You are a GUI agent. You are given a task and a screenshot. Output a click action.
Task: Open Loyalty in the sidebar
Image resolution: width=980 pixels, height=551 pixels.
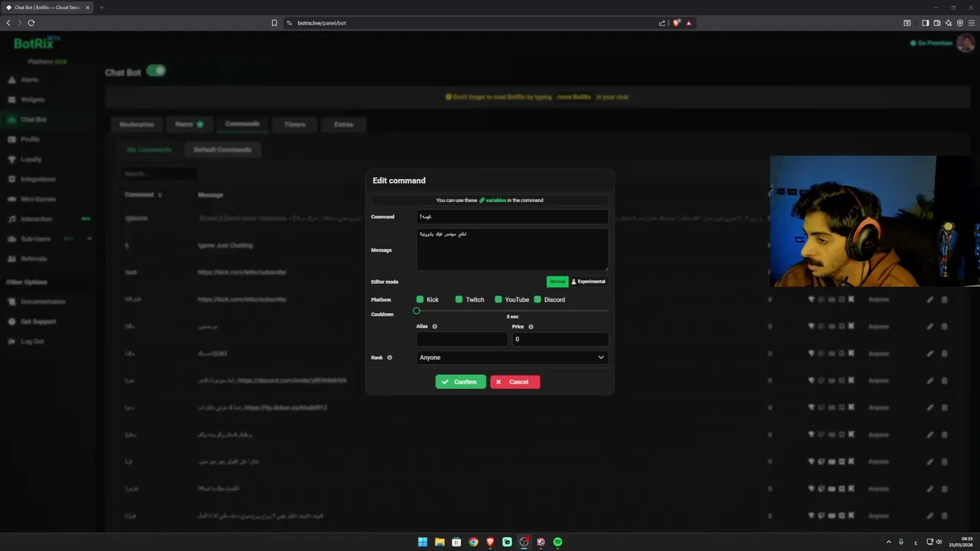tap(31, 159)
